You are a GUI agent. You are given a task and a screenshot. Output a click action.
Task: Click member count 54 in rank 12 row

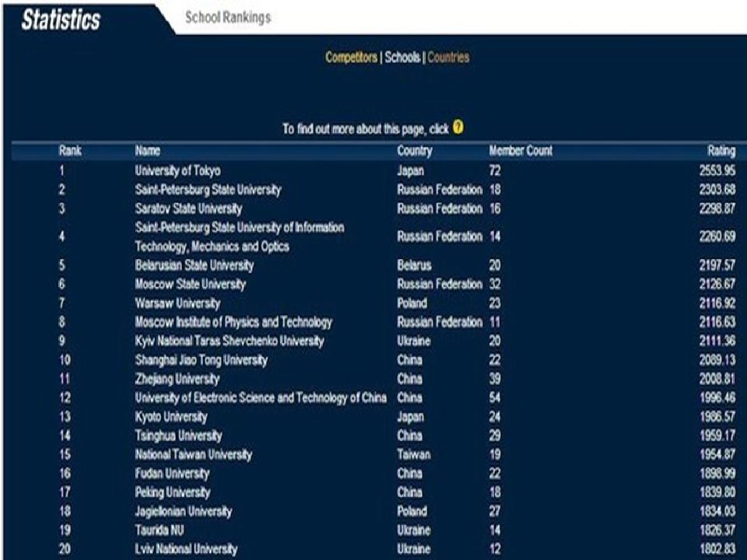495,397
